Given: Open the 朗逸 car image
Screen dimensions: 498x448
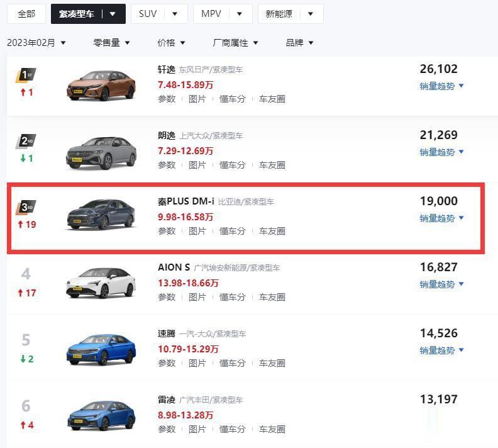Looking at the screenshot, I should (101, 152).
